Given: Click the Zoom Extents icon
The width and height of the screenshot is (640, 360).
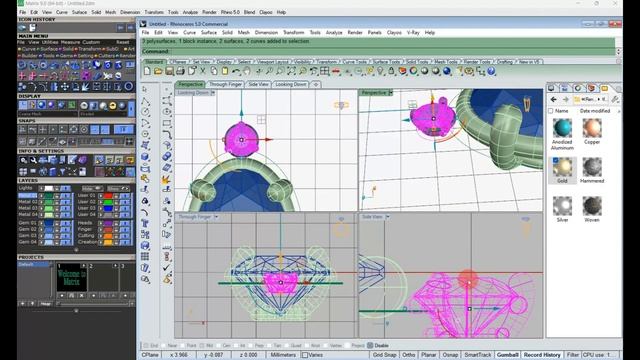Looking at the screenshot, I should pyautogui.click(x=291, y=71).
